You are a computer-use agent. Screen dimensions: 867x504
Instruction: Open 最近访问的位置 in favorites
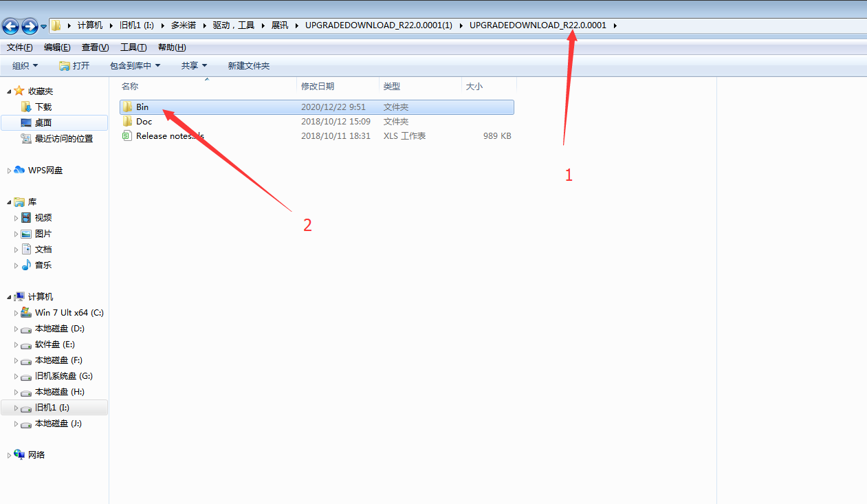pos(63,139)
